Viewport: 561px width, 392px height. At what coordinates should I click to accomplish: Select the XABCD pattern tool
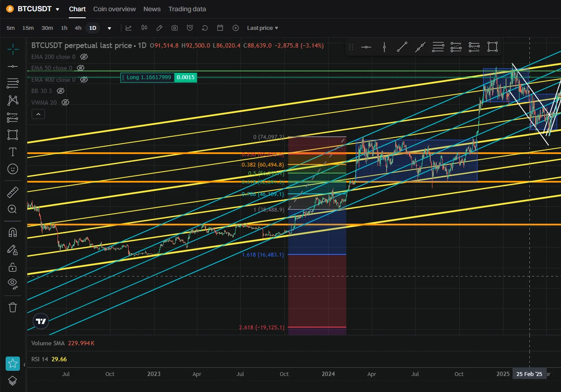click(x=13, y=100)
